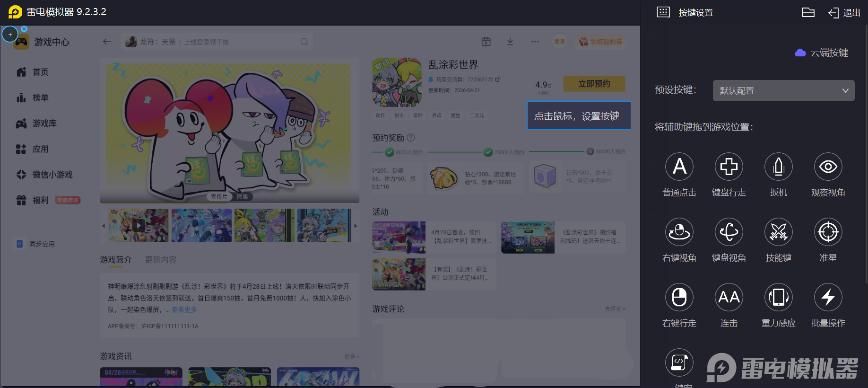The height and width of the screenshot is (388, 868).
Task: Click the search magnifier icon
Action: click(304, 42)
